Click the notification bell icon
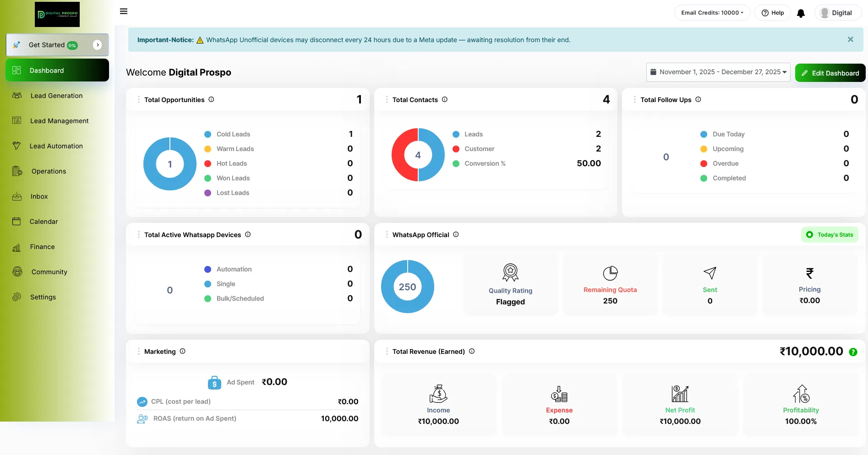The height and width of the screenshot is (455, 868). (801, 13)
